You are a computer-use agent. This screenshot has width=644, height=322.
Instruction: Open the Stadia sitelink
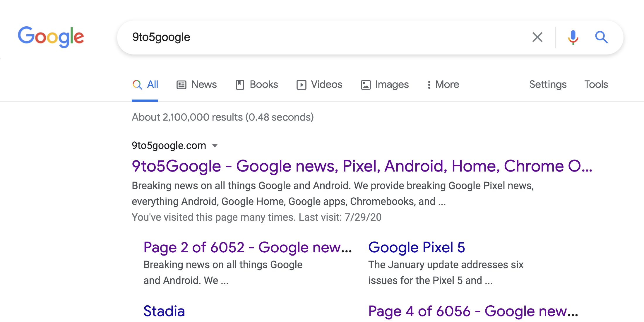pyautogui.click(x=164, y=311)
